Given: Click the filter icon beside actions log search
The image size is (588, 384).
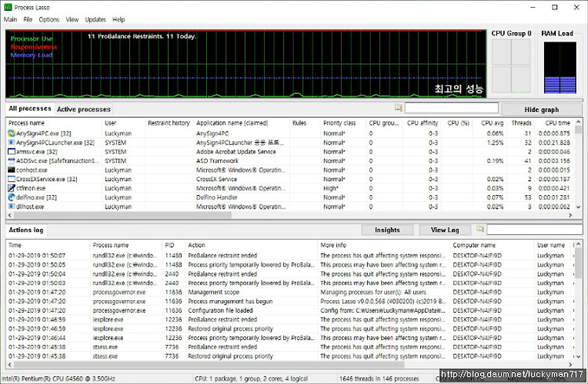Looking at the screenshot, I should pyautogui.click(x=480, y=229).
